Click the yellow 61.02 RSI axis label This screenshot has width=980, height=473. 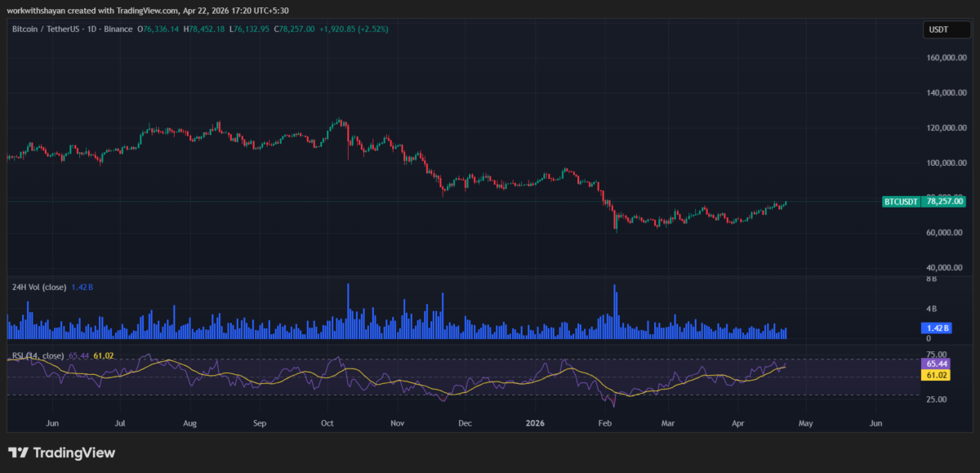point(936,375)
